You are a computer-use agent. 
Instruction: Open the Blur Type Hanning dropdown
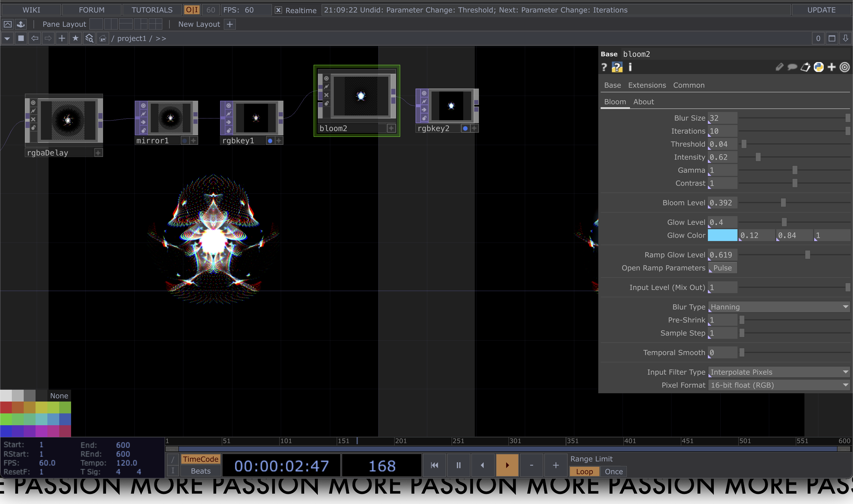778,307
